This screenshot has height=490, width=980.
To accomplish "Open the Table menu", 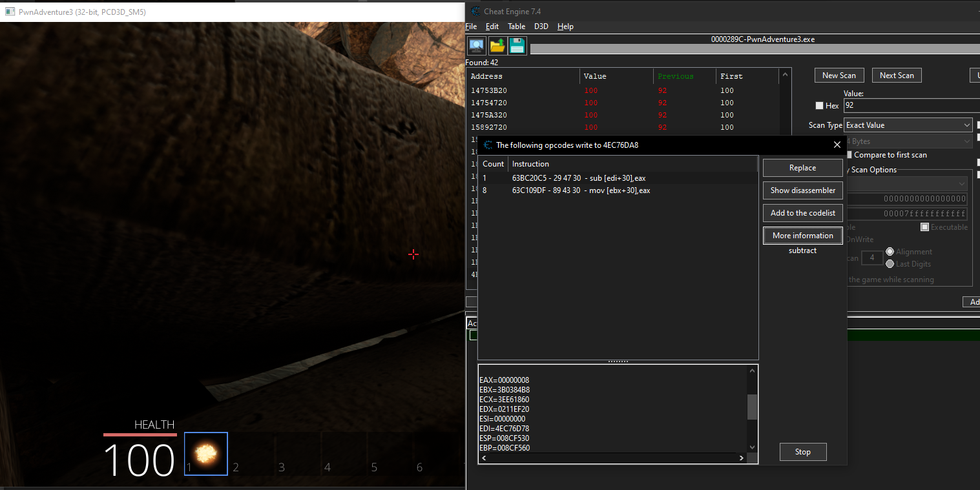I will 517,26.
